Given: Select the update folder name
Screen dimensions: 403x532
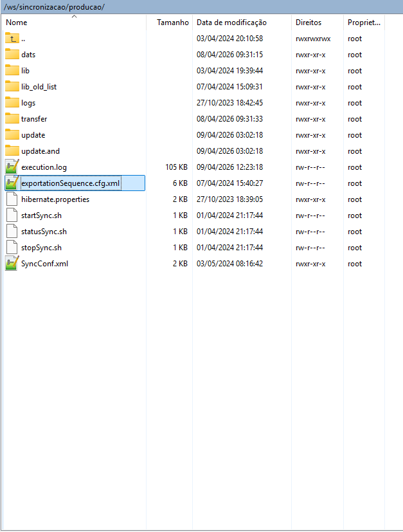Looking at the screenshot, I should click(x=33, y=135).
